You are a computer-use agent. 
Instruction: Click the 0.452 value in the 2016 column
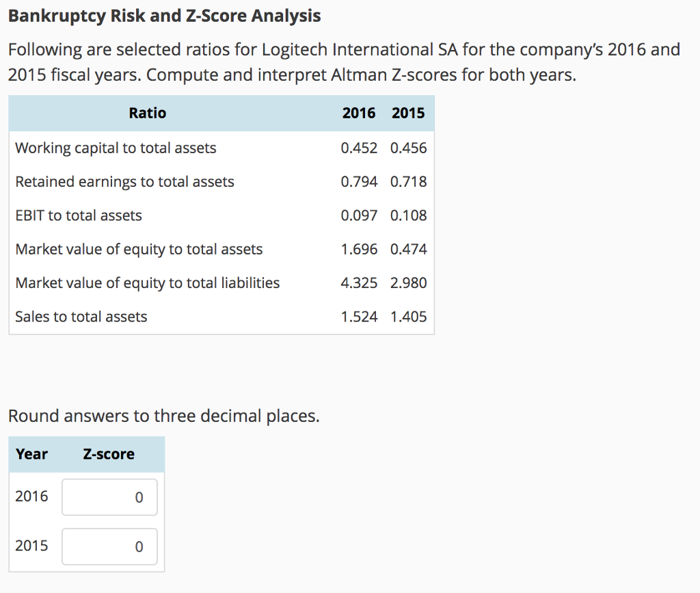click(359, 148)
